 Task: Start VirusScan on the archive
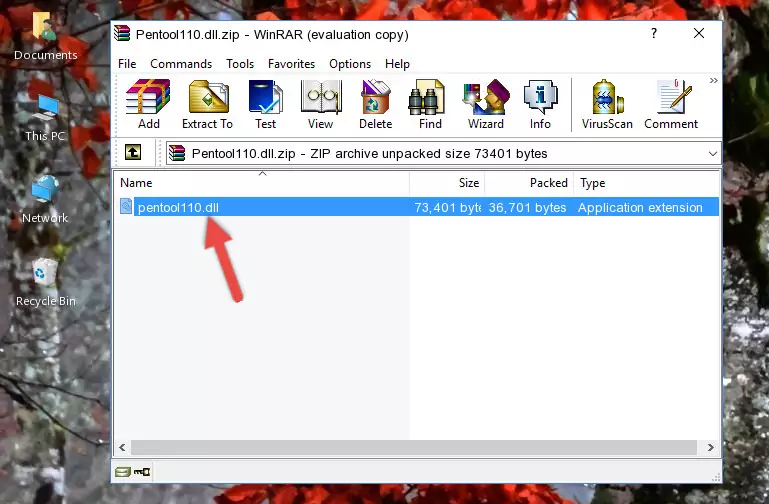pyautogui.click(x=607, y=104)
